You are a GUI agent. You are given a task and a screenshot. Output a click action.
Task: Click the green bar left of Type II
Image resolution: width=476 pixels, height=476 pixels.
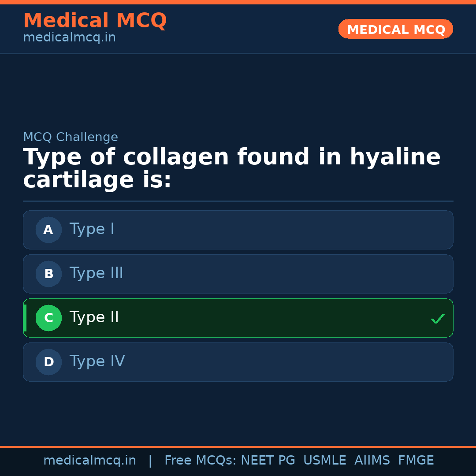coord(25,318)
